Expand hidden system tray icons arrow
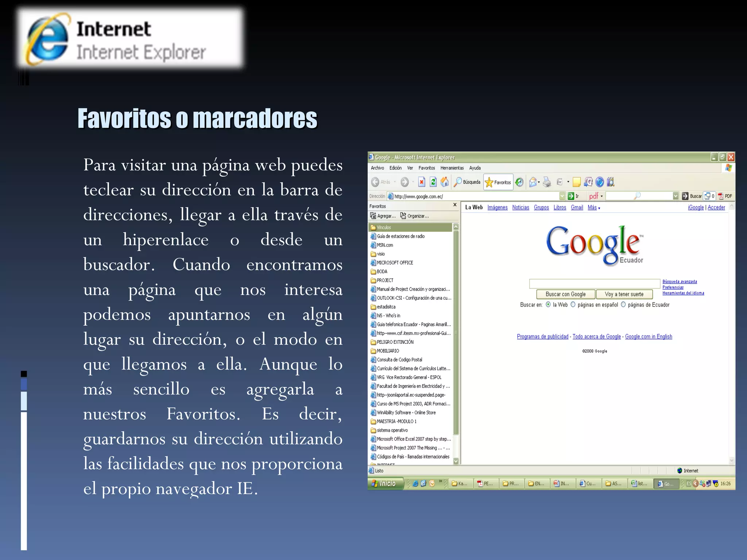The height and width of the screenshot is (560, 747). coord(696,484)
